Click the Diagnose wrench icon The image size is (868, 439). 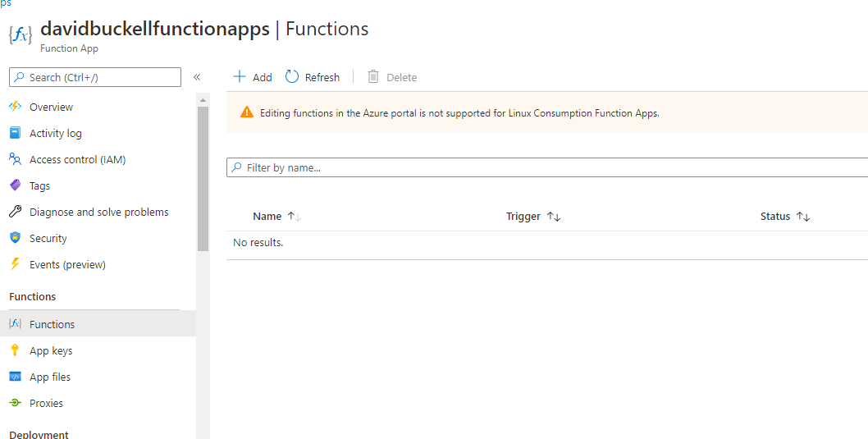15,212
